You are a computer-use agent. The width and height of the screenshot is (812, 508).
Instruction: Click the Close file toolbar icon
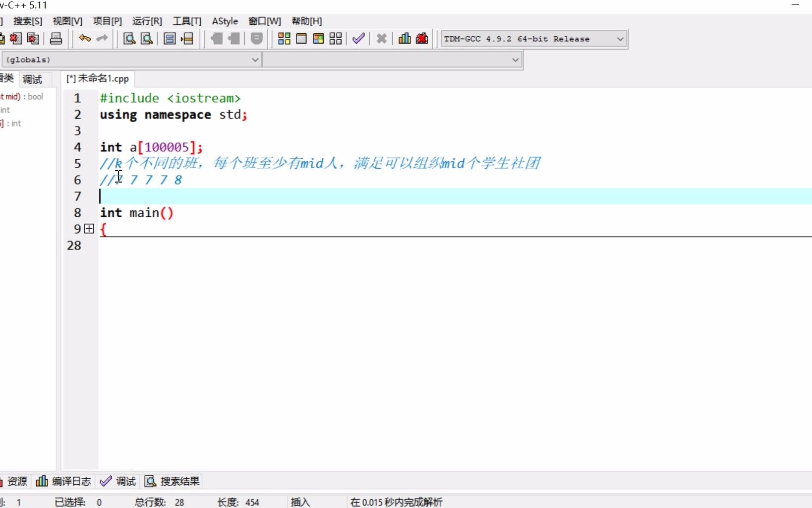[x=16, y=39]
